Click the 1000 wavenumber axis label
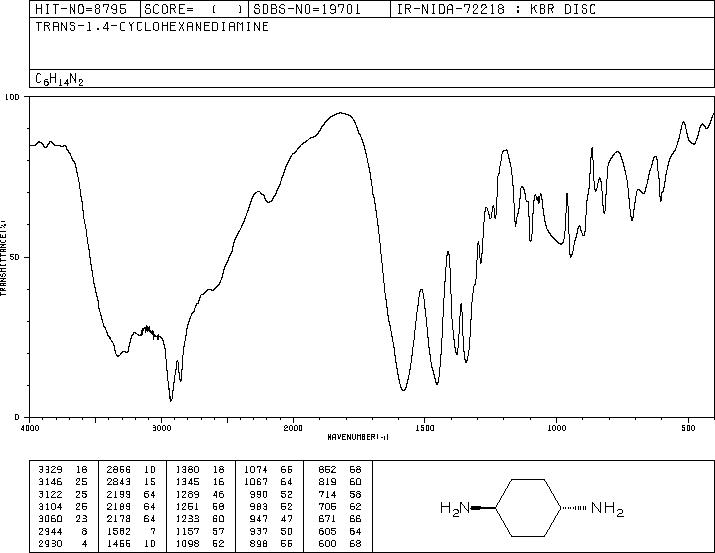Viewport: 715px width, 553px height. pos(556,428)
